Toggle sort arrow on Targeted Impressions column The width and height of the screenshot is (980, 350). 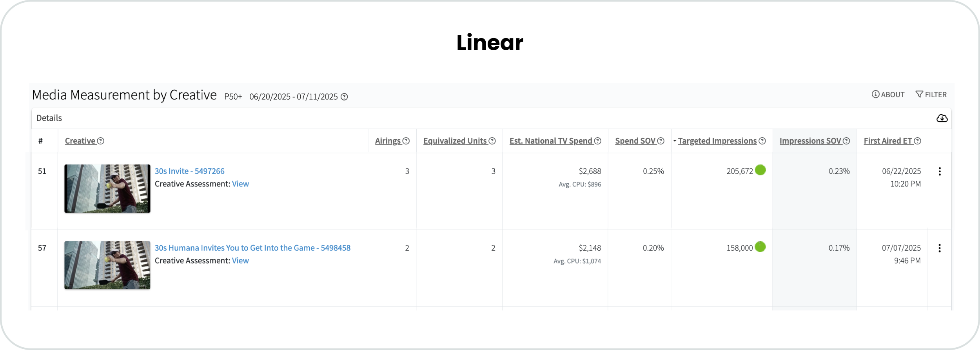[675, 141]
